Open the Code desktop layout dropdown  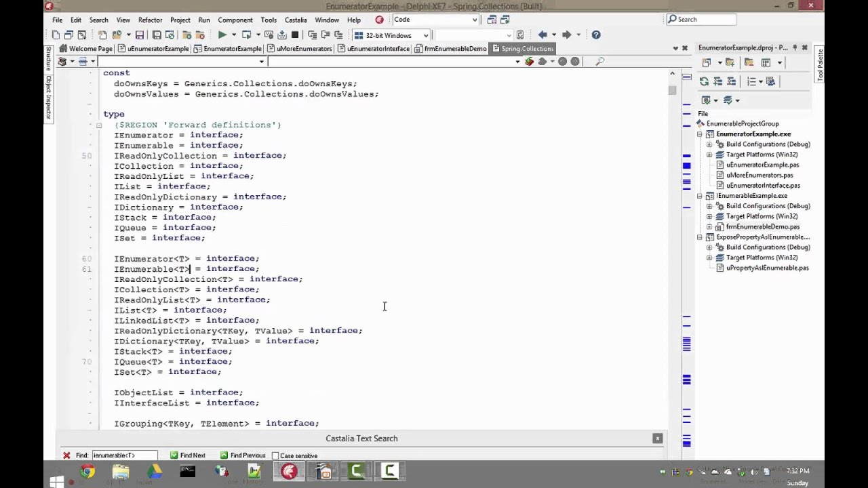(x=475, y=20)
